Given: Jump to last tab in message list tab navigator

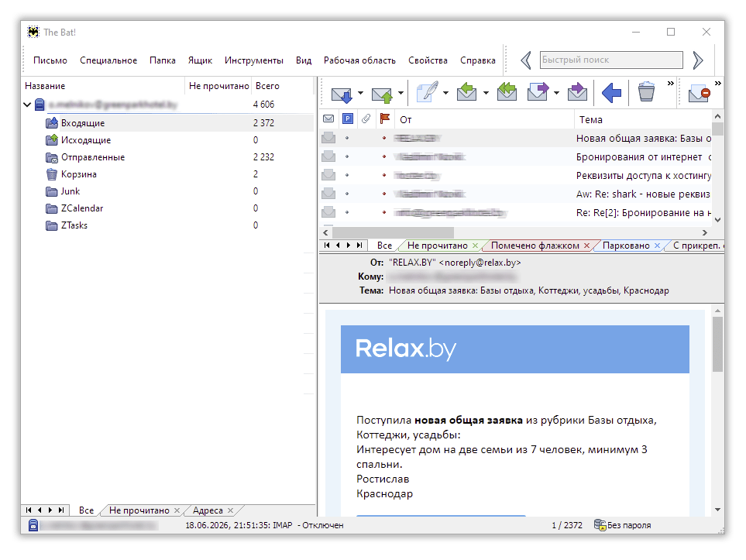Looking at the screenshot, I should [x=359, y=246].
